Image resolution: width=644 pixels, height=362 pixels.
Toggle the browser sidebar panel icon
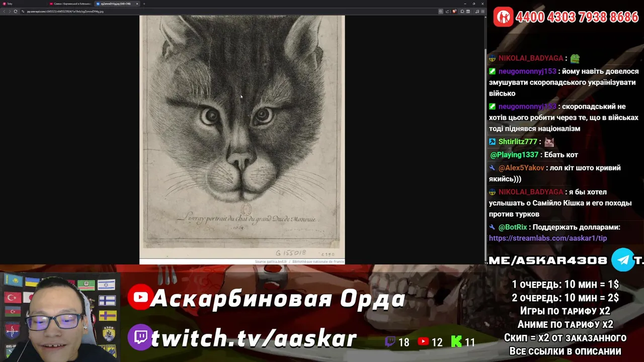pyautogui.click(x=468, y=11)
